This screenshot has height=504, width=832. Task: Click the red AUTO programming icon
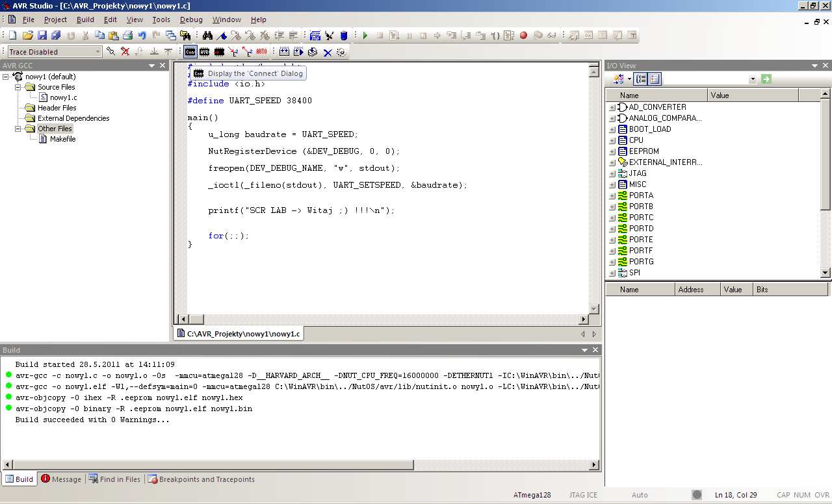[261, 52]
